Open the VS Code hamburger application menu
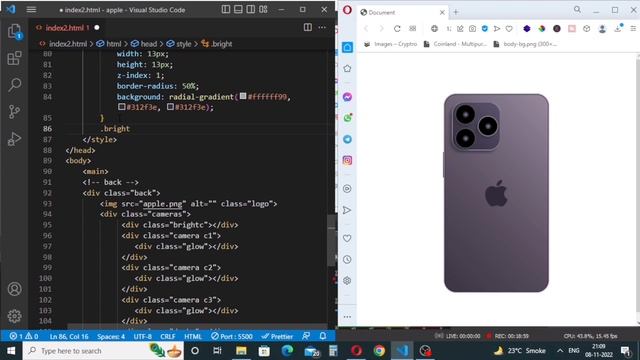The height and width of the screenshot is (360, 640). coord(31,9)
